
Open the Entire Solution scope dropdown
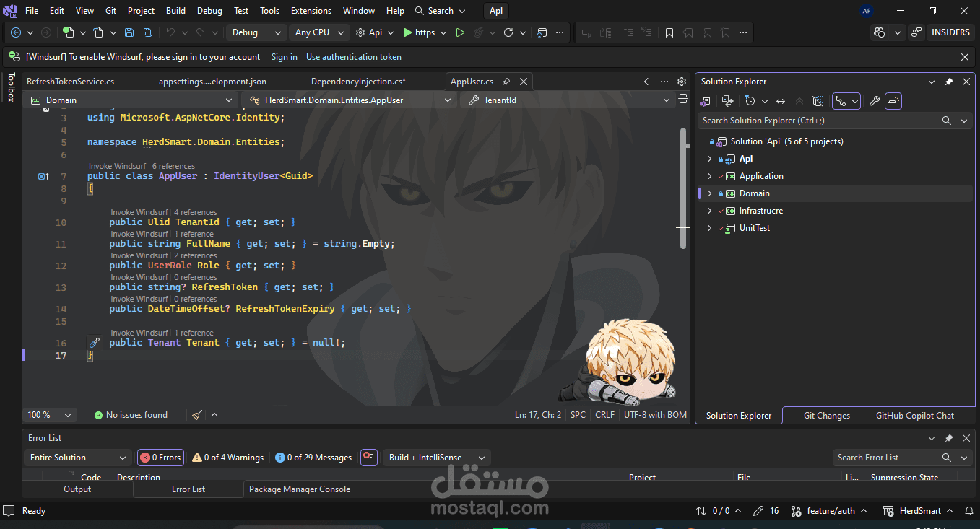coord(77,458)
